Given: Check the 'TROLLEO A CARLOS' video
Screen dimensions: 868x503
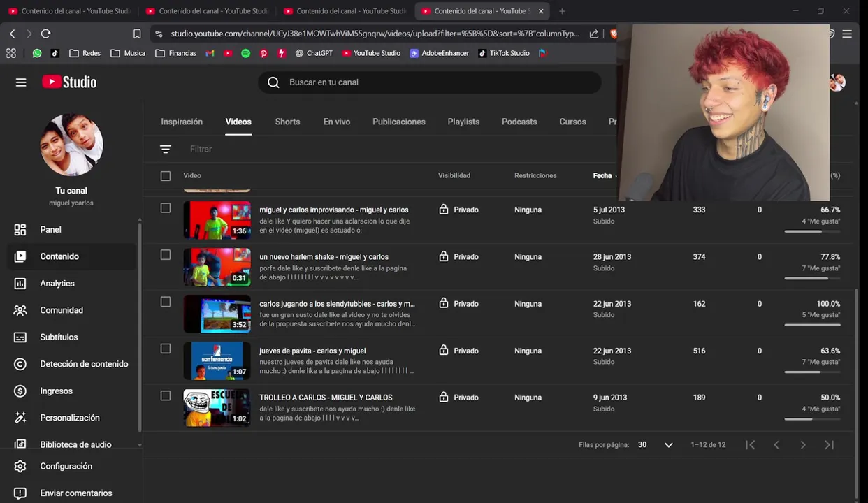Looking at the screenshot, I should (166, 395).
